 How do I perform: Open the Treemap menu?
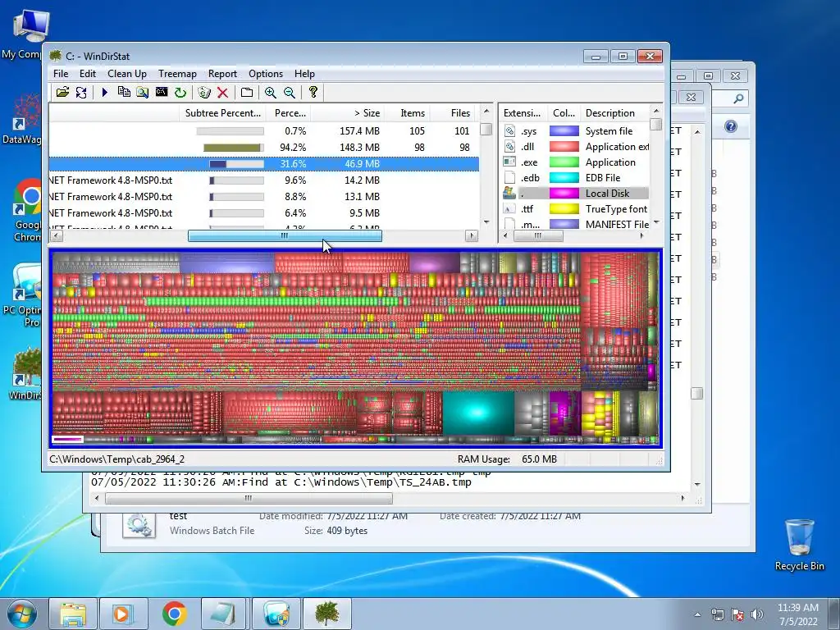click(x=177, y=74)
